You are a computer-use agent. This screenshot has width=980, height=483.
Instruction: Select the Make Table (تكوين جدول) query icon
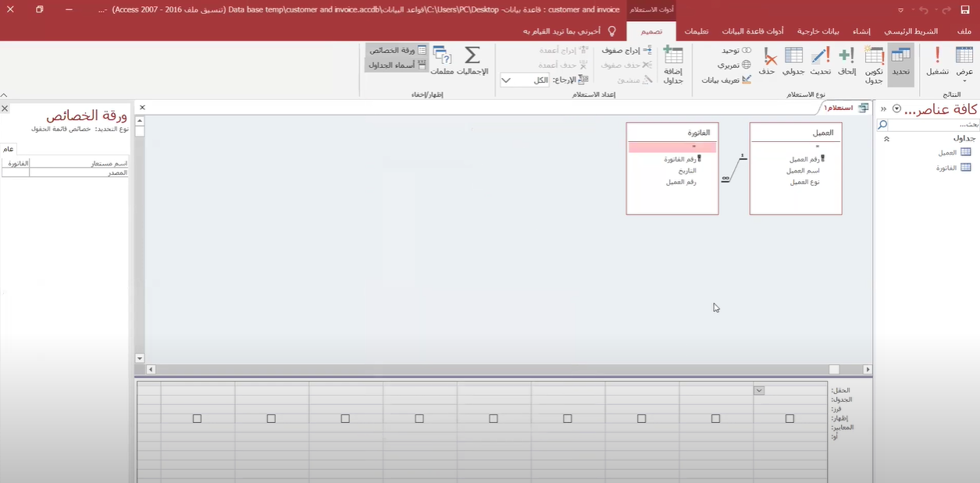coord(874,64)
